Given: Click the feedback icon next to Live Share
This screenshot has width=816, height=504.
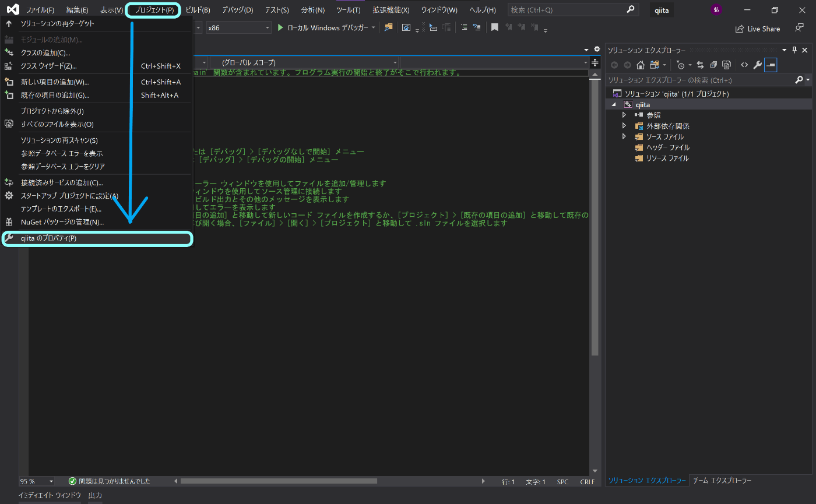Looking at the screenshot, I should (x=799, y=28).
